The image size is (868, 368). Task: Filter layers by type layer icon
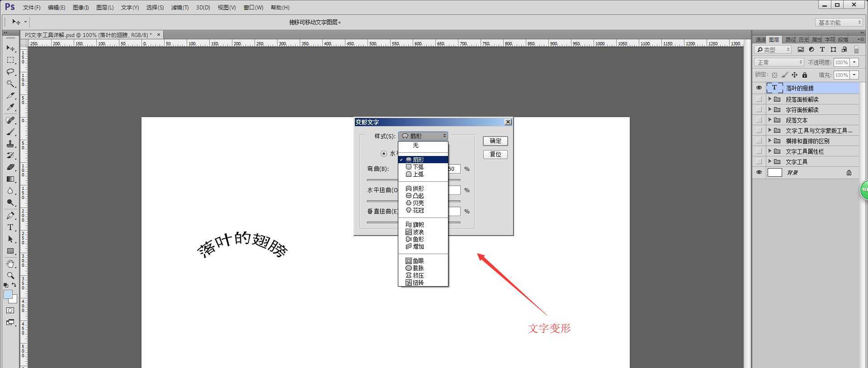[822, 50]
